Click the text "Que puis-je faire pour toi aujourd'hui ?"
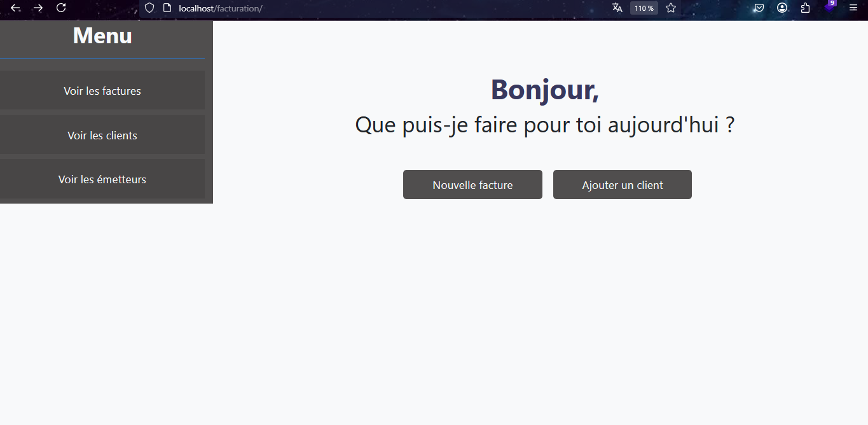This screenshot has width=868, height=425. (x=545, y=125)
